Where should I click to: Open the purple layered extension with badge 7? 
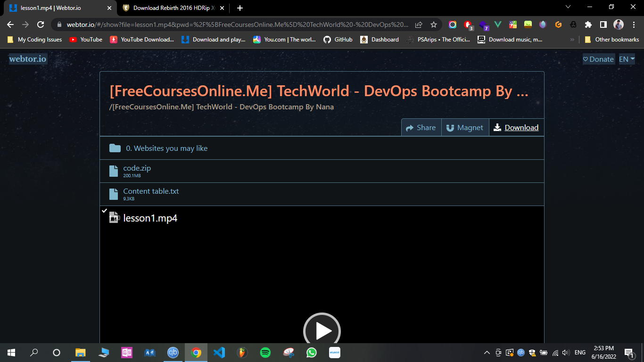click(483, 25)
